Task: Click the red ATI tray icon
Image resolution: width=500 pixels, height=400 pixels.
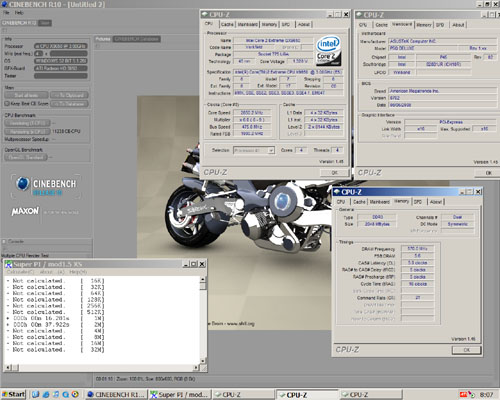Action: (x=463, y=394)
